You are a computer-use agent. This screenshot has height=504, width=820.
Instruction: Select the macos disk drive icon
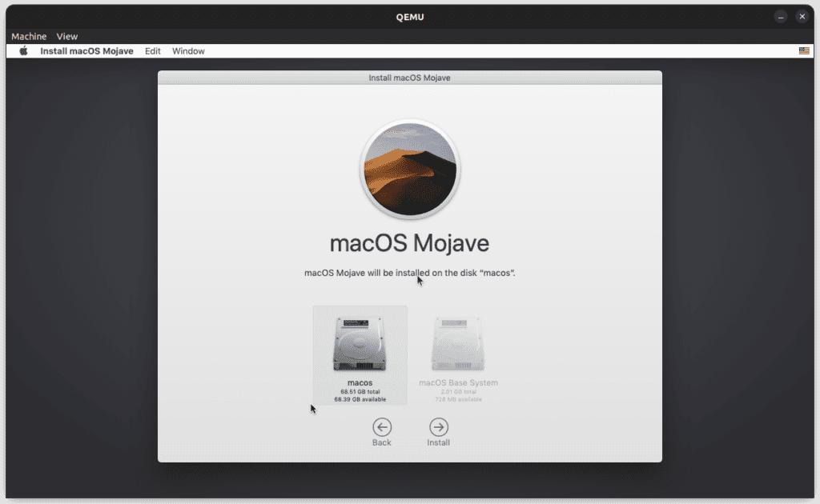360,344
